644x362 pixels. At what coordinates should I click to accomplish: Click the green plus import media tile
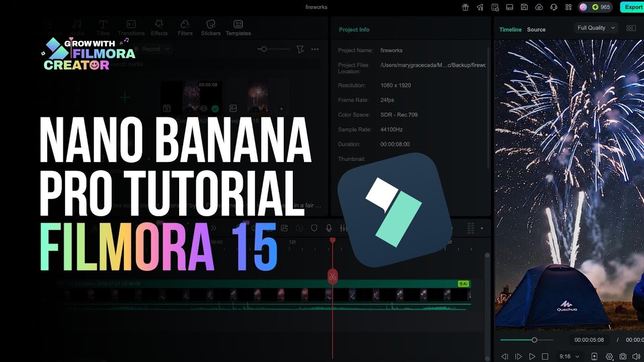click(125, 97)
